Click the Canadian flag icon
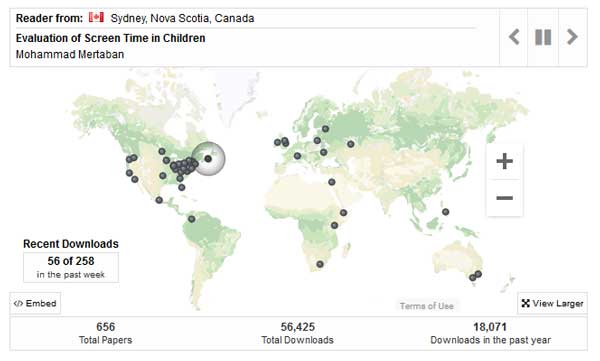 [96, 18]
